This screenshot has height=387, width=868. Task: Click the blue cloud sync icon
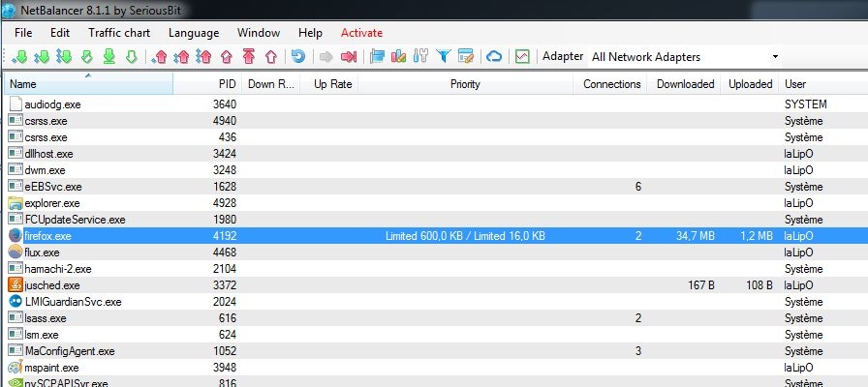click(494, 56)
